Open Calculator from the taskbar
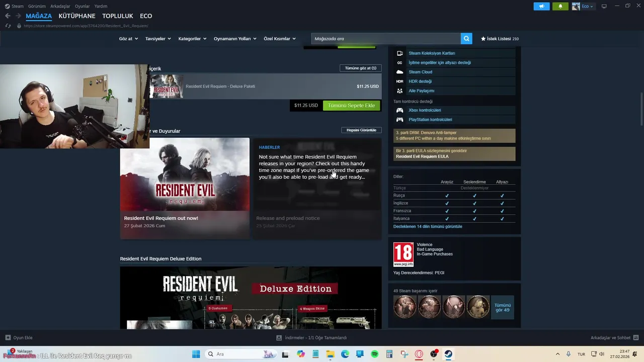644x362 pixels. pyautogui.click(x=389, y=354)
